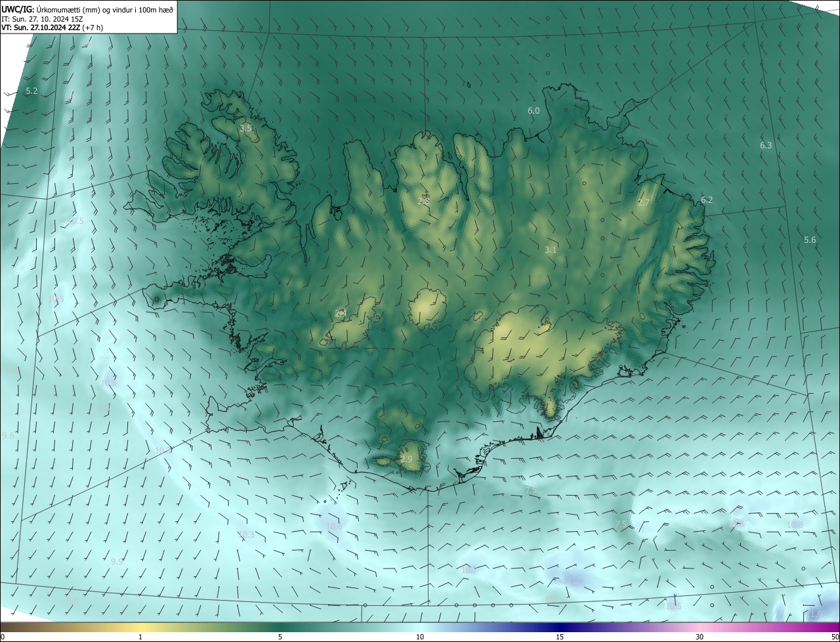The image size is (840, 642).
Task: Select the '5' tick label on the scale
Action: click(x=280, y=637)
